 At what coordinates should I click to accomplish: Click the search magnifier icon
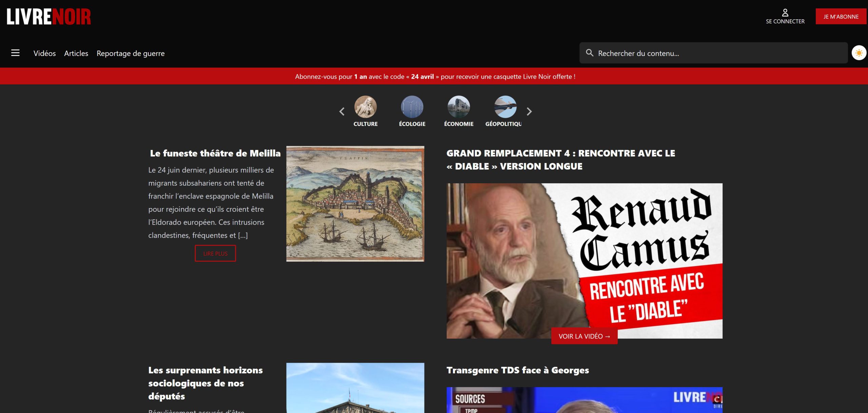(590, 53)
